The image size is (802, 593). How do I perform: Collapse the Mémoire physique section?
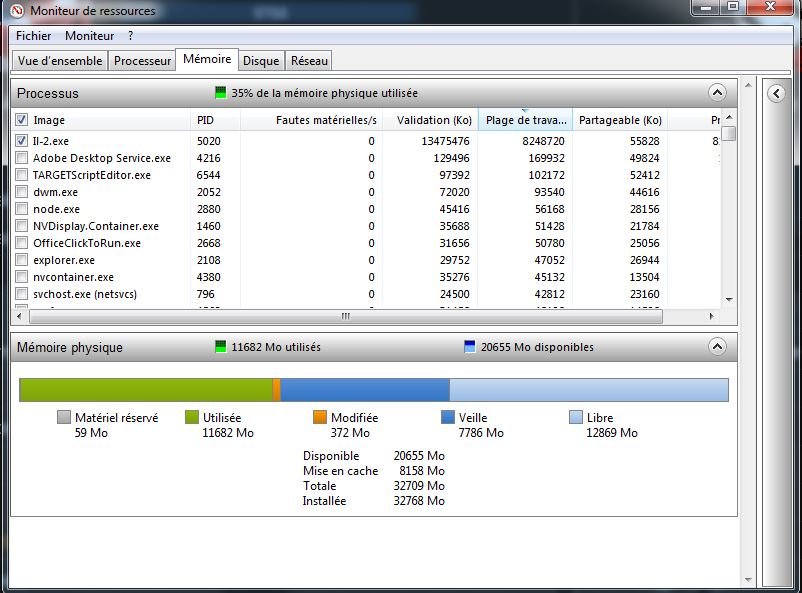coord(717,347)
